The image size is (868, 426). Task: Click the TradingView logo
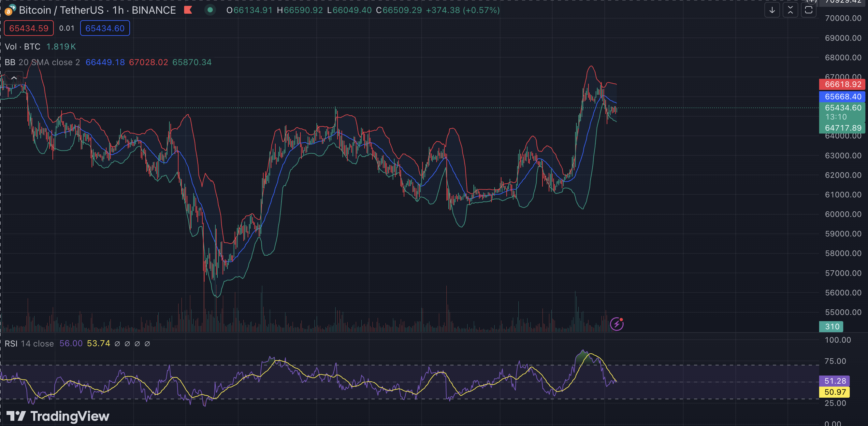(x=58, y=416)
